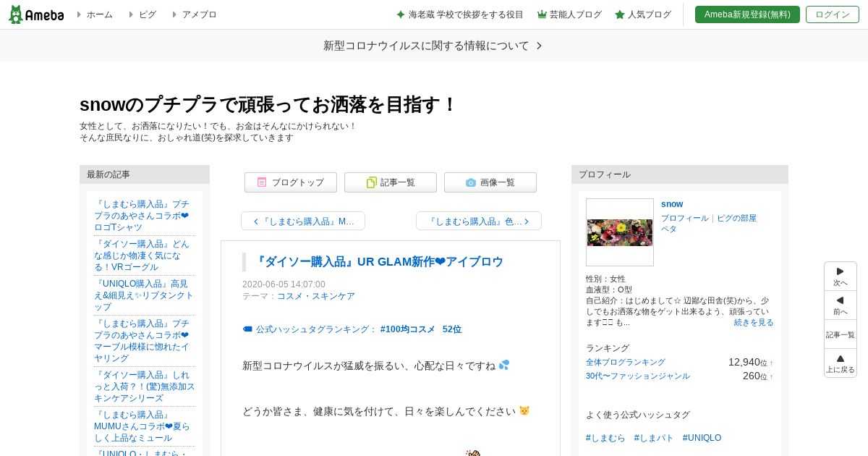Open 芸能人ブログ crown link
The height and width of the screenshot is (456, 868).
[570, 14]
